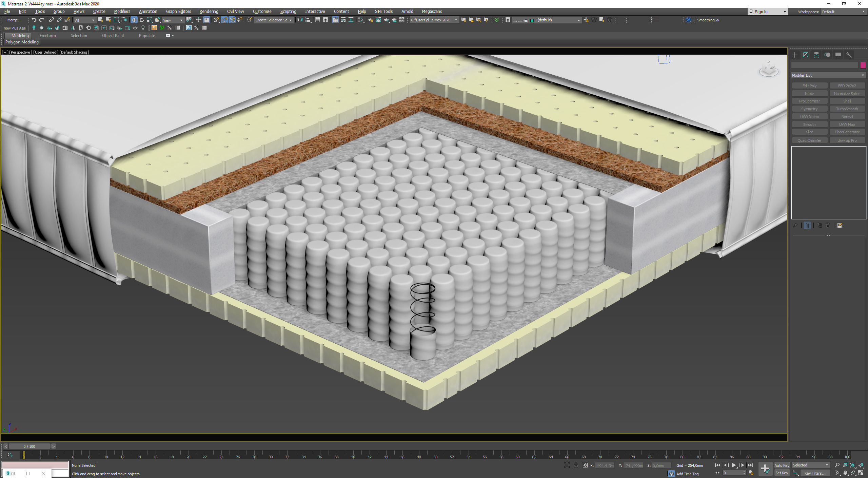Click the Undo arrow icon
The width and height of the screenshot is (868, 478).
click(34, 20)
